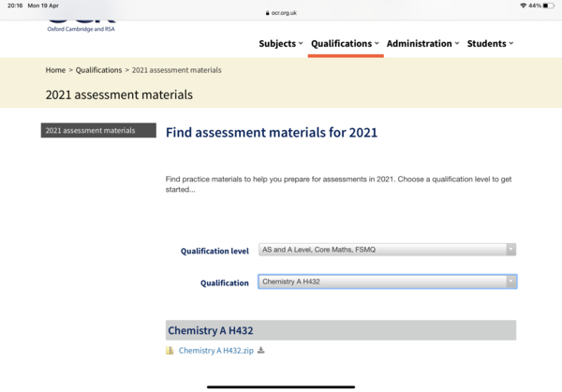The width and height of the screenshot is (562, 392).
Task: Expand the Qualification dropdown showing Chemistry A H432
Action: click(387, 282)
